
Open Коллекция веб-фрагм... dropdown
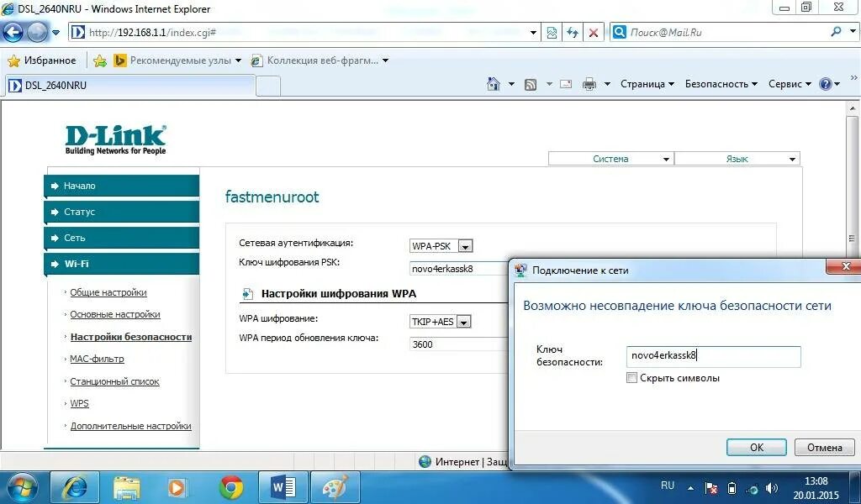320,60
